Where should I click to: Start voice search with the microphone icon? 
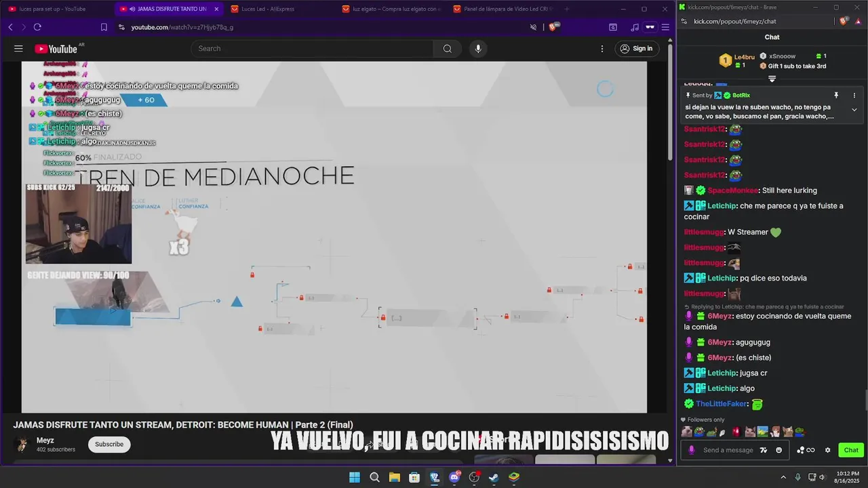[478, 49]
